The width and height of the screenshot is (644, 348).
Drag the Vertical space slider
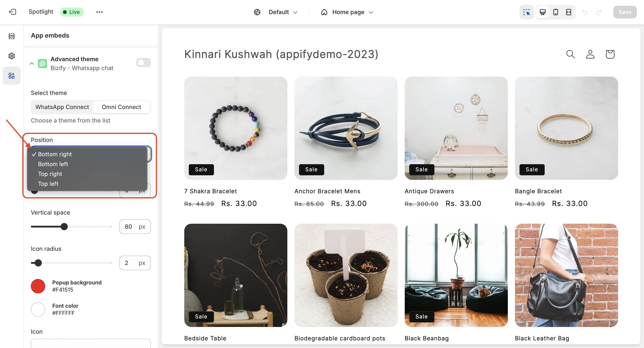pos(64,226)
